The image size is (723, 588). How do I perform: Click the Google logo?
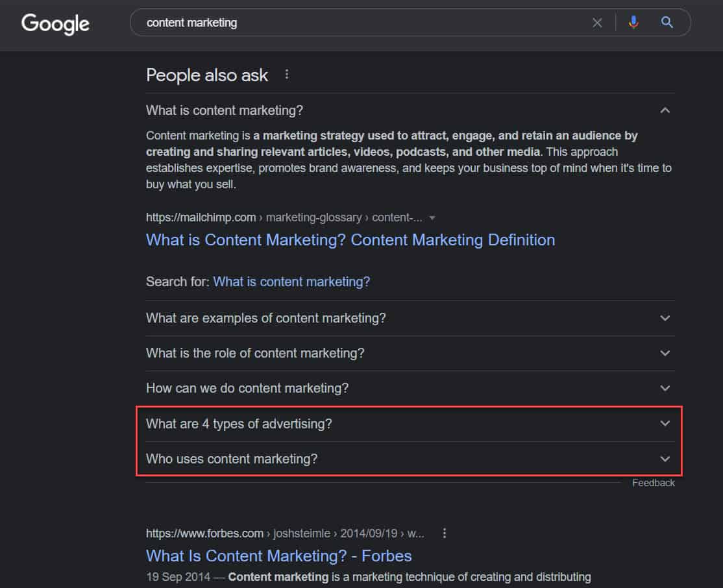click(55, 23)
